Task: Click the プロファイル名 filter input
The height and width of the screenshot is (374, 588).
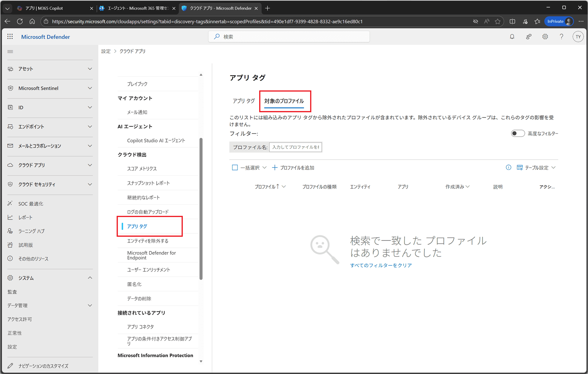Action: tap(296, 147)
